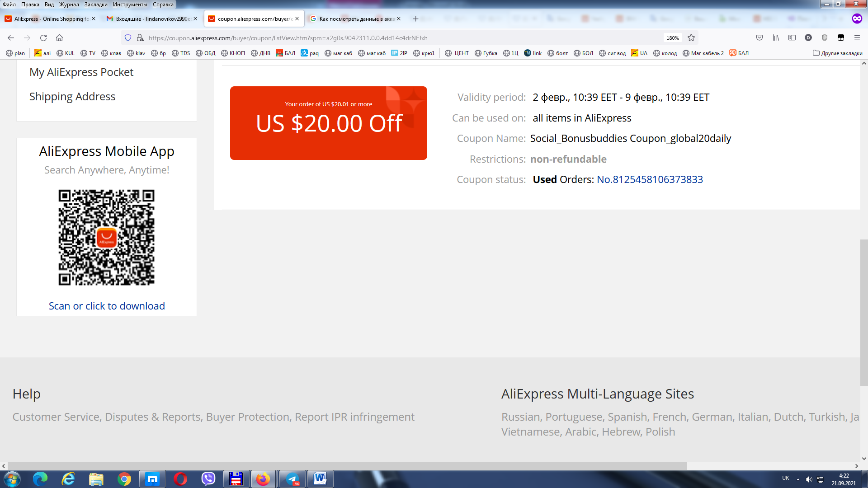Open the Customer Service help link
Screen dimensions: 868x488
click(x=56, y=417)
